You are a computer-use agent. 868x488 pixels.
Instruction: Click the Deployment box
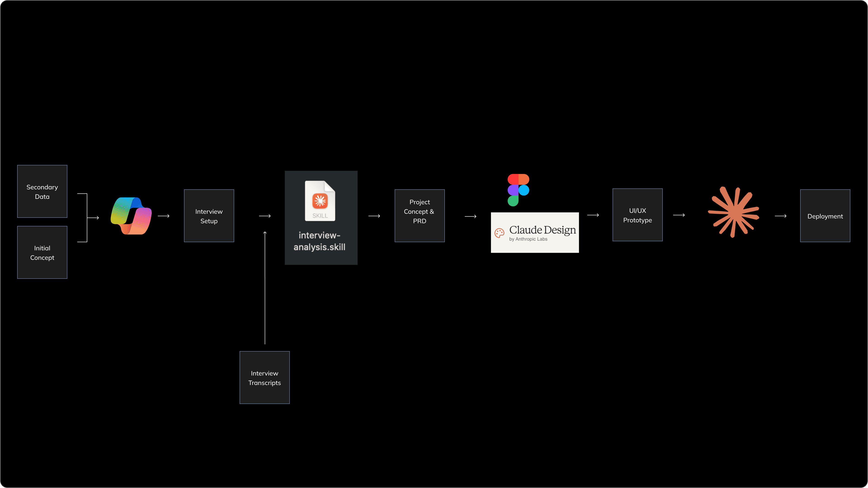(x=825, y=216)
